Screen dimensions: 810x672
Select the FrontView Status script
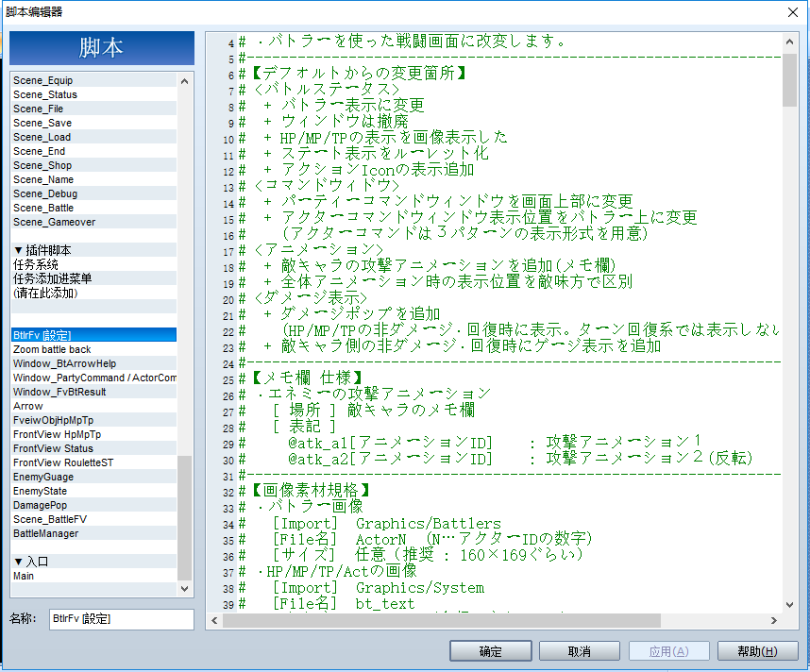tap(94, 448)
